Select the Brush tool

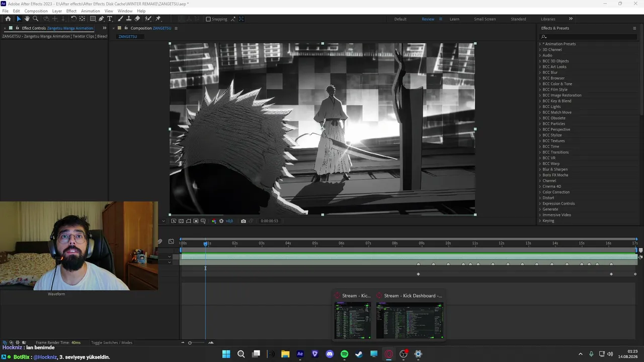click(121, 19)
